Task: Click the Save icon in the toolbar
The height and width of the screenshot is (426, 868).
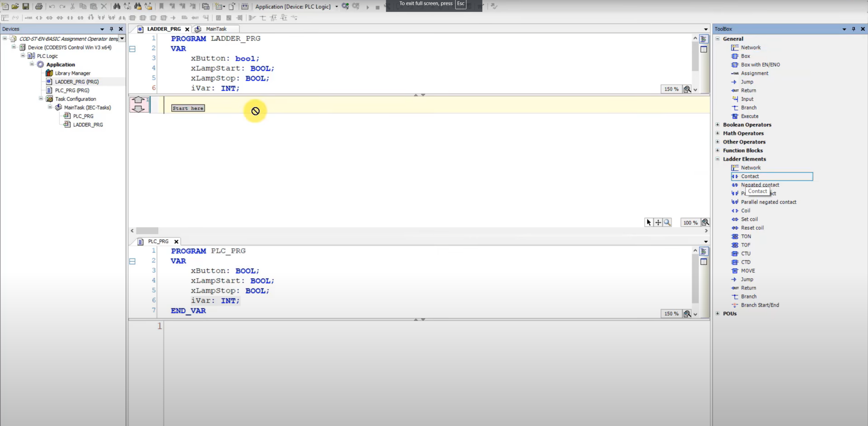Action: (x=26, y=6)
